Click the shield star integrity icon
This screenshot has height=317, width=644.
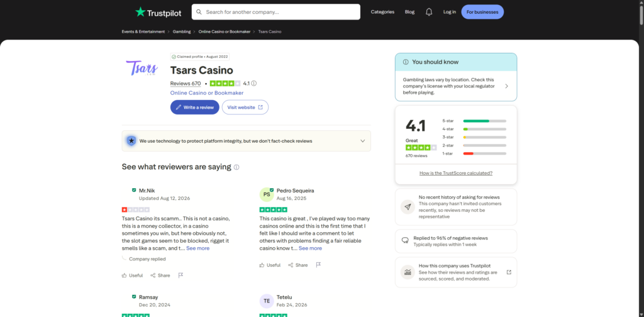[x=131, y=141]
